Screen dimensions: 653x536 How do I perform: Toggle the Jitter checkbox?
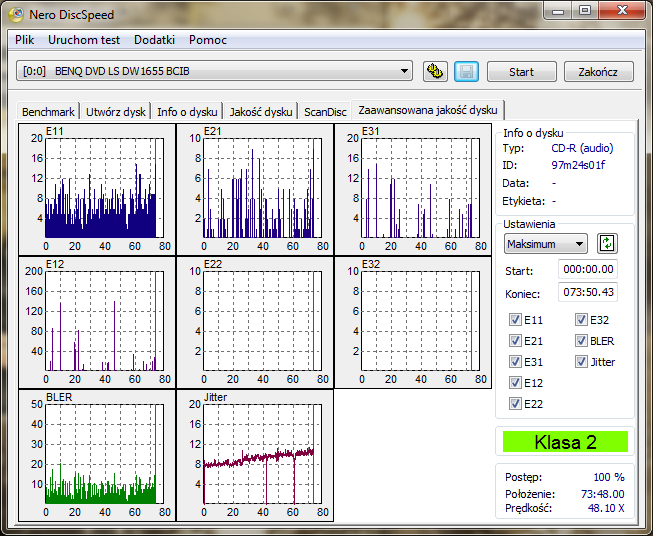(581, 361)
